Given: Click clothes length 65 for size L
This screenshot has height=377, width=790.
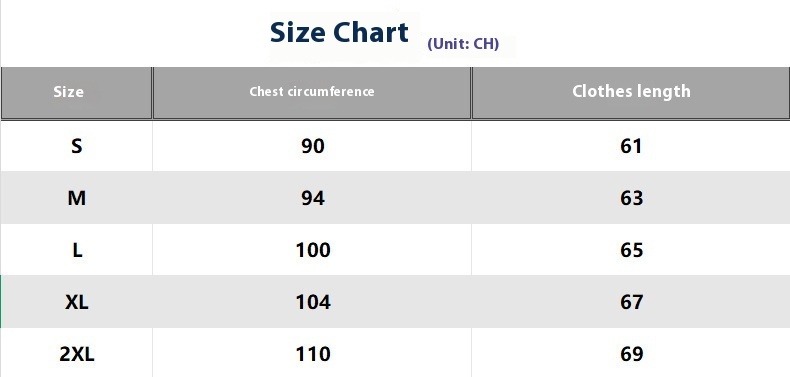Looking at the screenshot, I should (x=631, y=250).
